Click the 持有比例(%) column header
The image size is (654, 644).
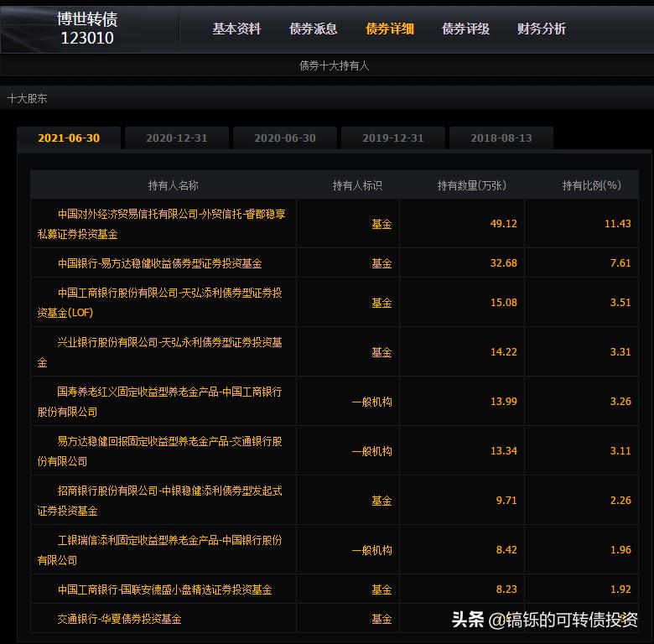tap(591, 185)
